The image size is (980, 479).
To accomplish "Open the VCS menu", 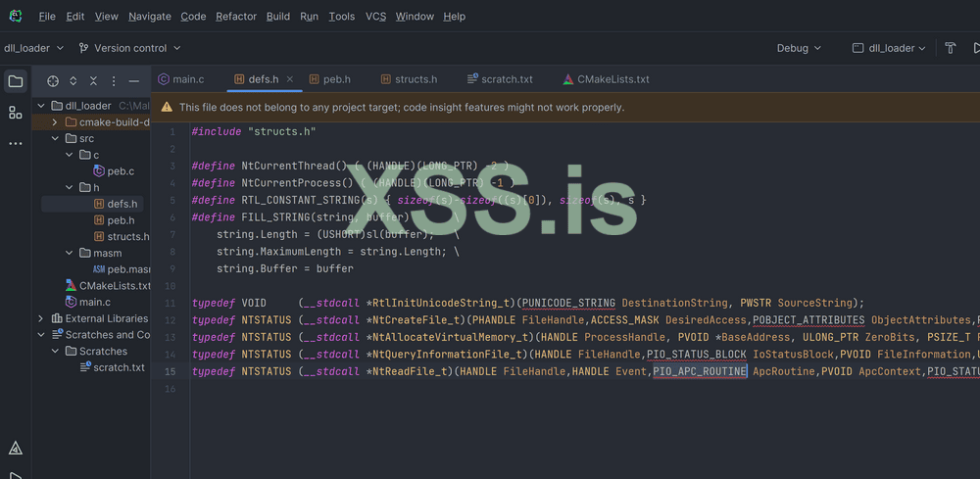I will pyautogui.click(x=375, y=17).
